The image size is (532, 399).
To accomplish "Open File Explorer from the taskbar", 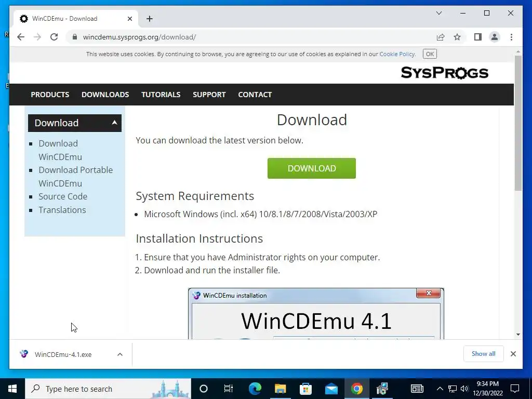I will point(280,389).
